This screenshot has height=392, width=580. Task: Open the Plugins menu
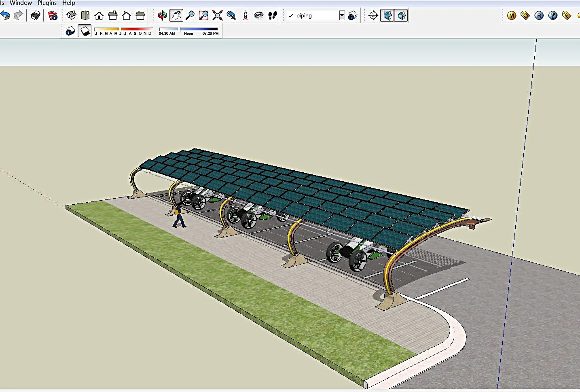[47, 3]
